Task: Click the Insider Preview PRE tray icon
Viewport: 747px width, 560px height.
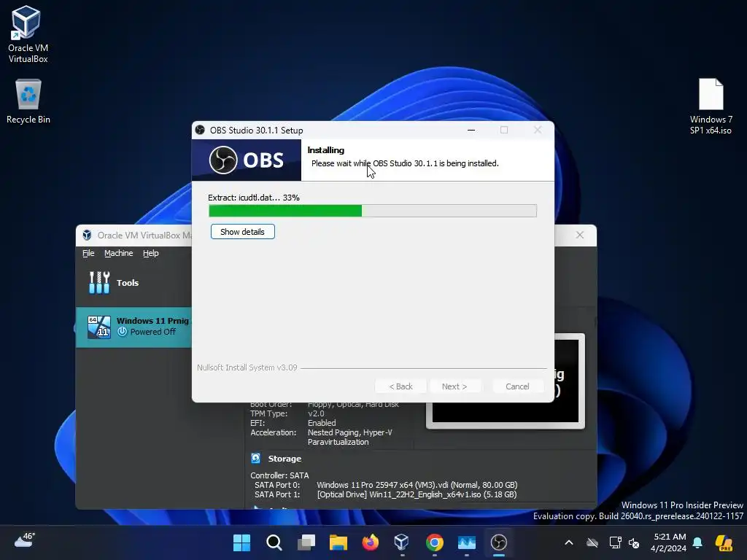Action: [724, 542]
